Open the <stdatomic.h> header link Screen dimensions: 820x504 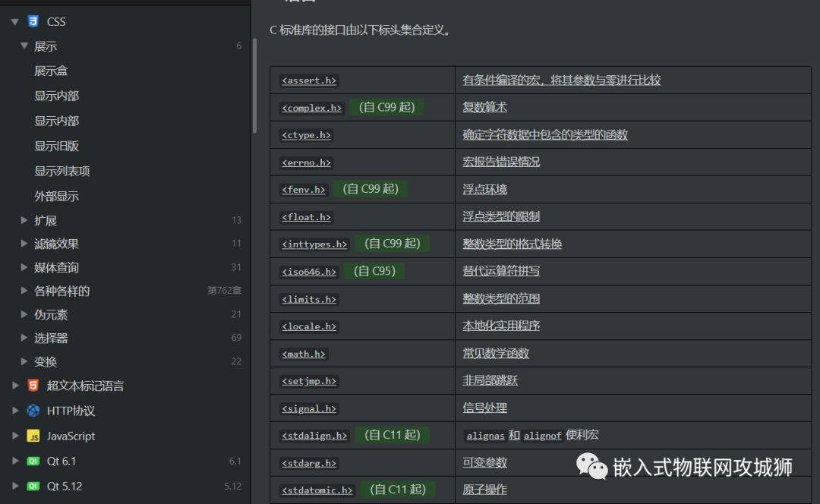[317, 490]
